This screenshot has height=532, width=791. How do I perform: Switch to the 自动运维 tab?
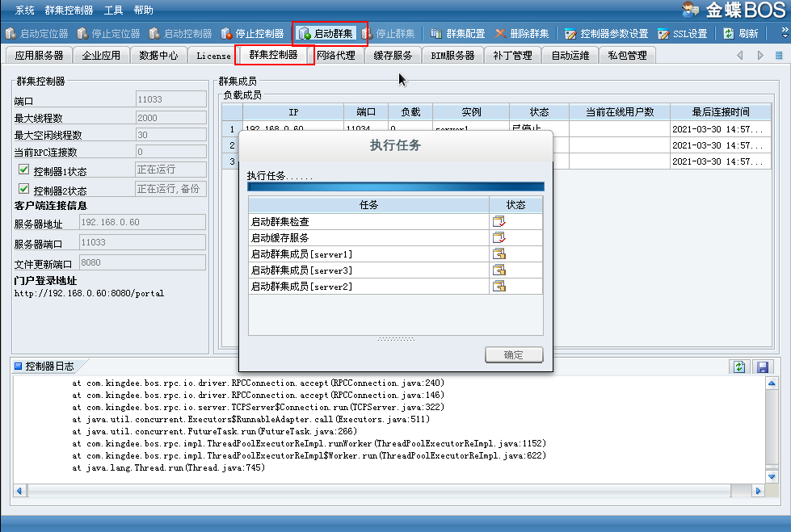[x=570, y=55]
